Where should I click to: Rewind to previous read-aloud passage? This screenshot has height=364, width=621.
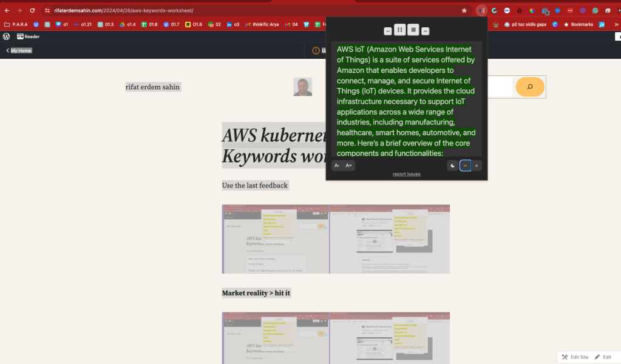click(388, 31)
